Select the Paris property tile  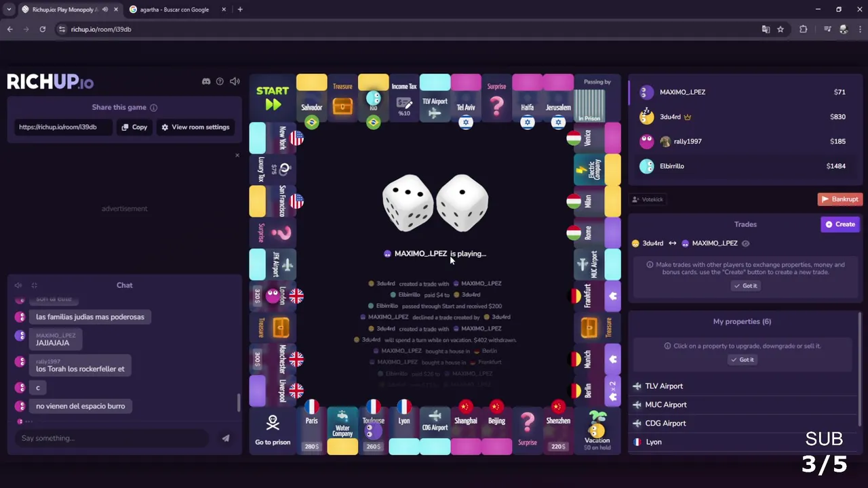pos(311,431)
